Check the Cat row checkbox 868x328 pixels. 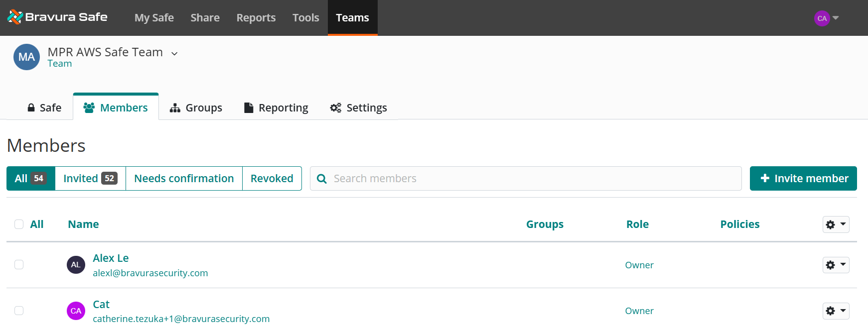pos(19,311)
